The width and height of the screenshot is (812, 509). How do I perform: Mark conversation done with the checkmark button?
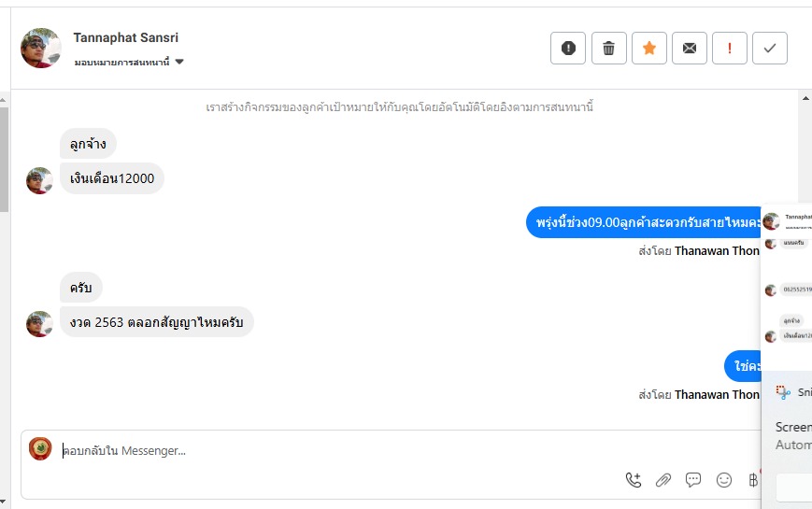(770, 49)
